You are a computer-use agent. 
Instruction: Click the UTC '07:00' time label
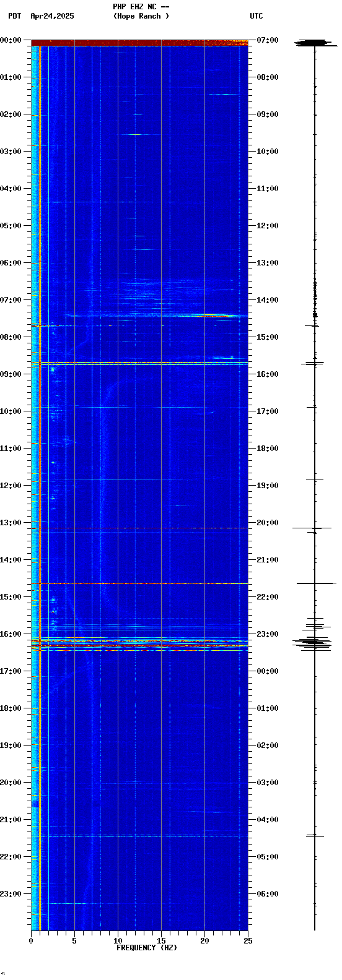(x=267, y=40)
